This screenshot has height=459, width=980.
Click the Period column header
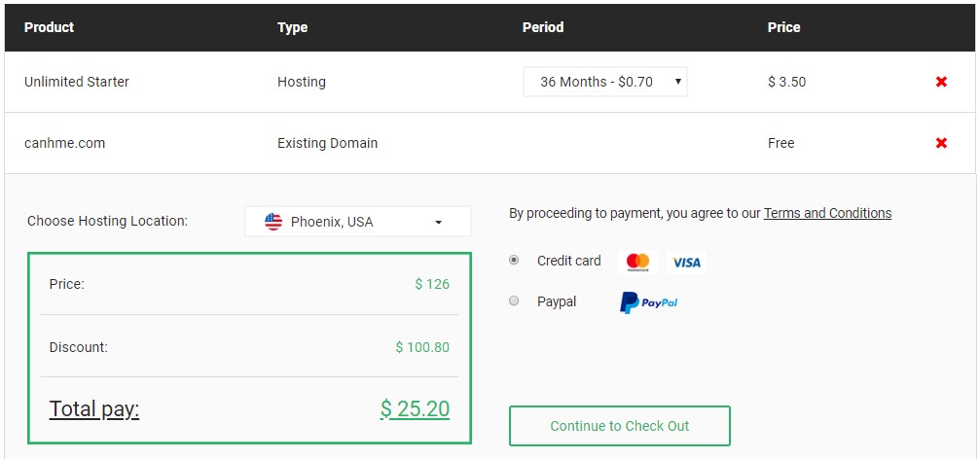pos(543,27)
